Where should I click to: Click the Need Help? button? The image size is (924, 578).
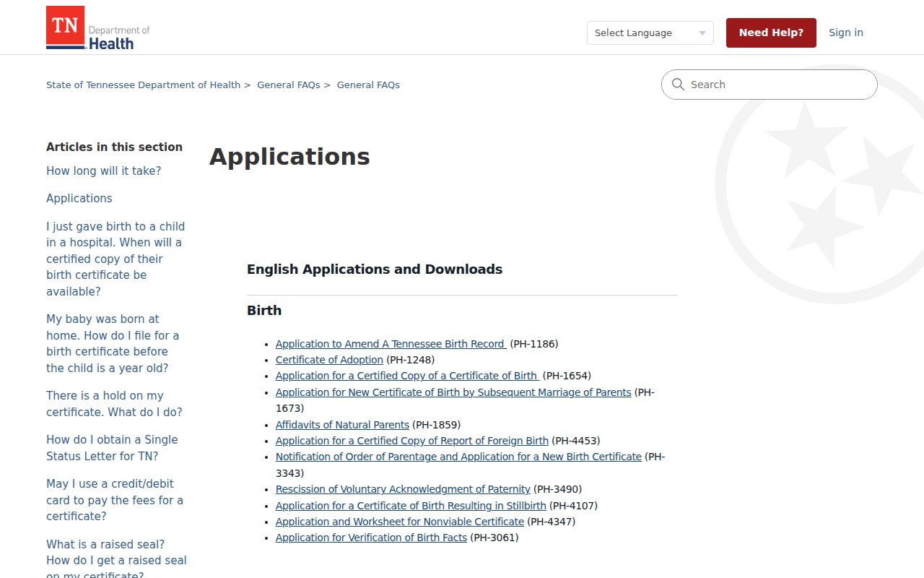(771, 33)
